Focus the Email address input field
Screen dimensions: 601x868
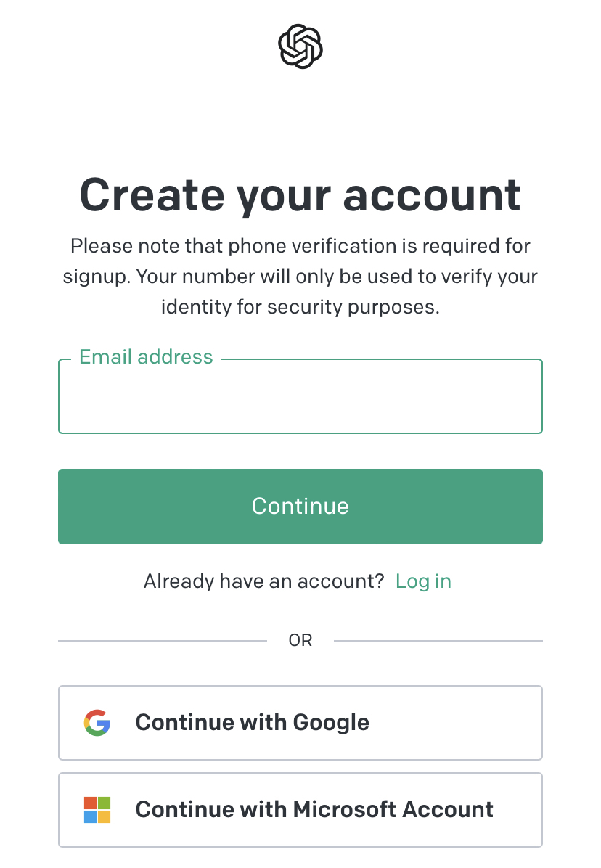point(300,399)
